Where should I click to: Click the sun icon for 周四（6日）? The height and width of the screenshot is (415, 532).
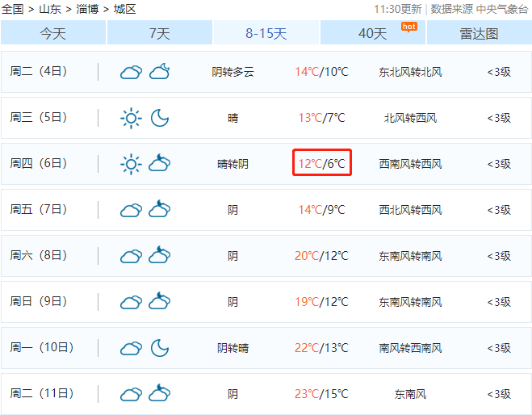click(131, 164)
